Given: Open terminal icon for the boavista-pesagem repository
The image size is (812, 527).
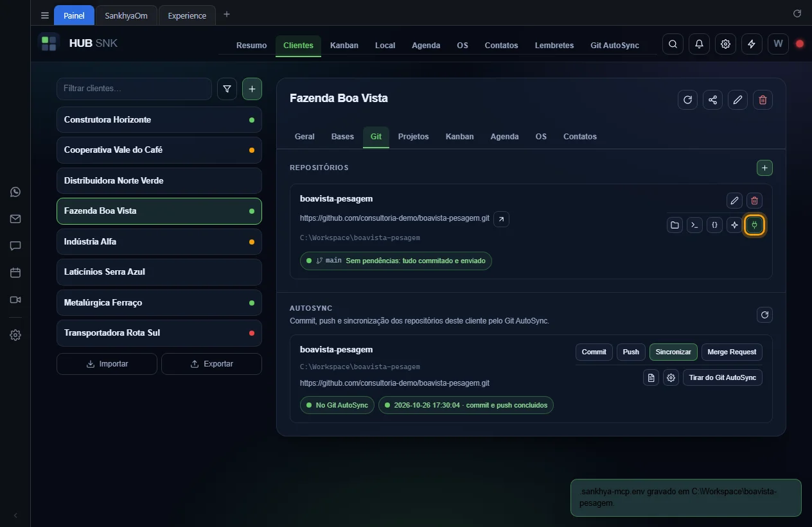Looking at the screenshot, I should point(694,225).
